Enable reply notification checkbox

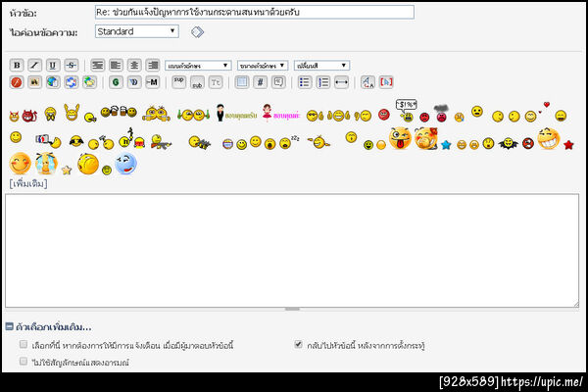coord(24,344)
